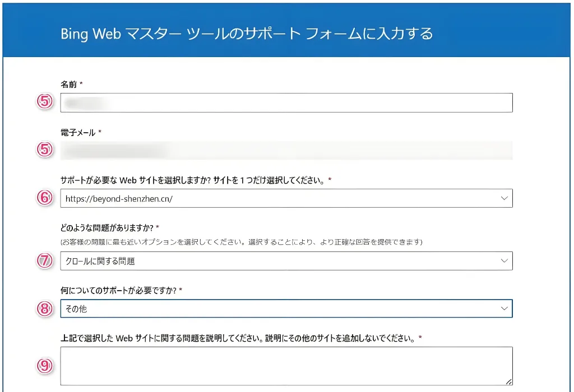Open the クロールに関する問題 dropdown chevron

click(x=503, y=261)
